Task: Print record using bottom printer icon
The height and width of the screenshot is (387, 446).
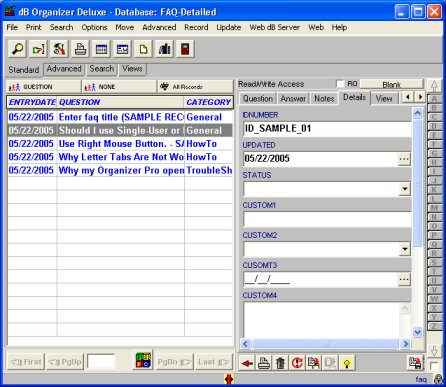Action: pyautogui.click(x=264, y=363)
